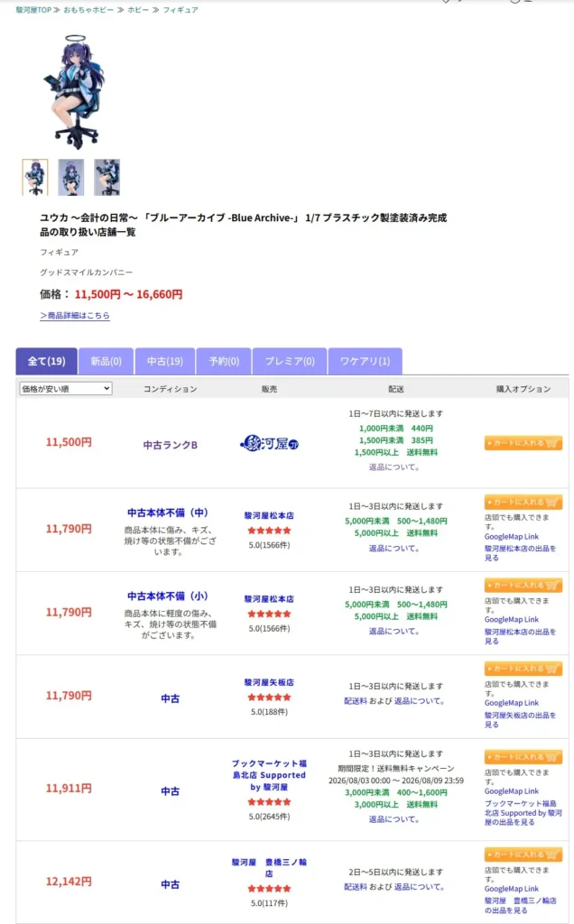Open GoogleMap Link in 不備（中） row
The width and height of the screenshot is (574, 924).
pyautogui.click(x=512, y=537)
